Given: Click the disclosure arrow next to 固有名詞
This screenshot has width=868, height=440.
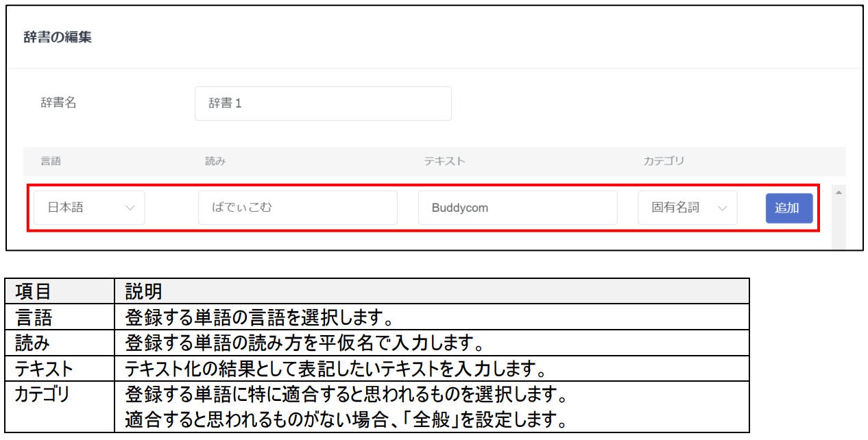Looking at the screenshot, I should tap(723, 207).
